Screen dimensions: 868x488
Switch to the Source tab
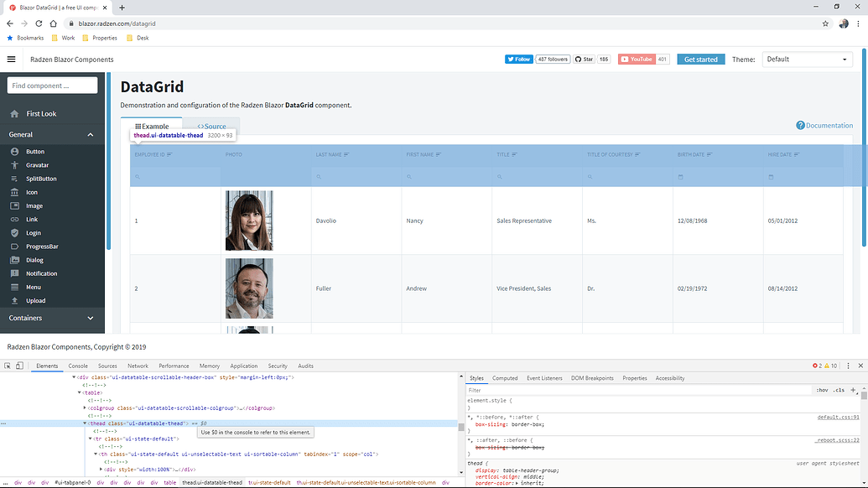(x=211, y=126)
